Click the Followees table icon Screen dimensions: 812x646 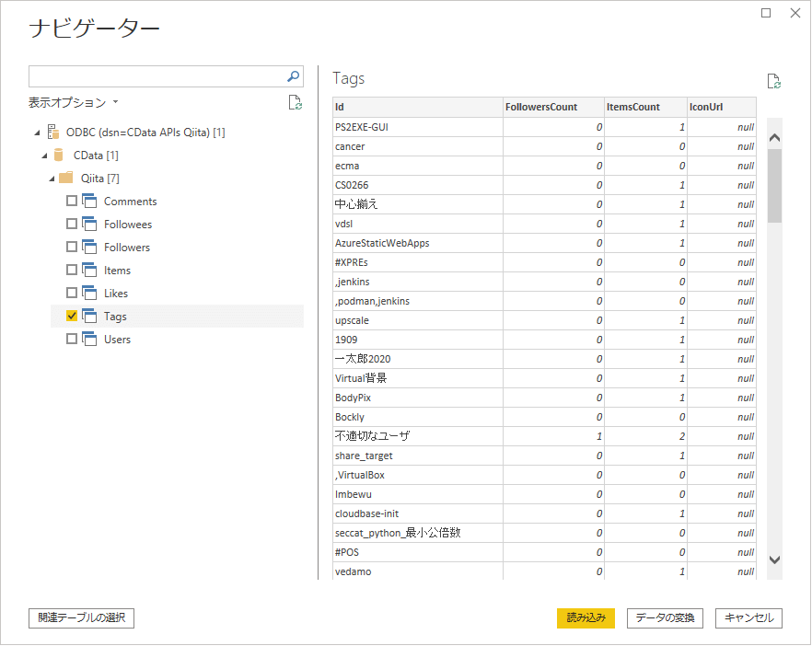click(89, 224)
